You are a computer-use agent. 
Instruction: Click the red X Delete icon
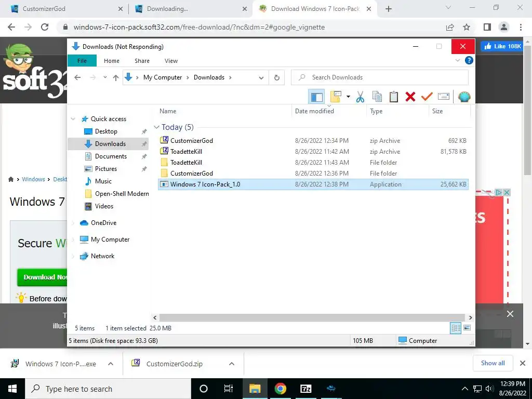(x=410, y=97)
